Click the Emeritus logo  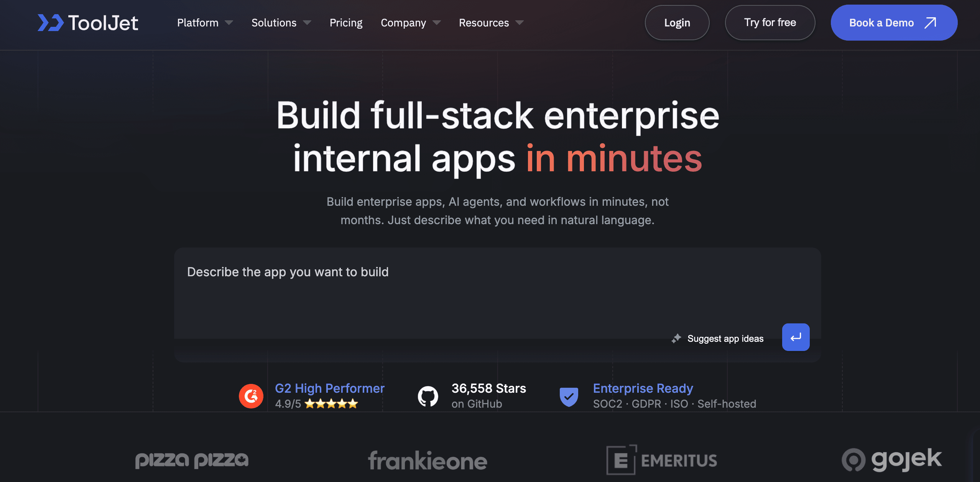click(x=661, y=460)
